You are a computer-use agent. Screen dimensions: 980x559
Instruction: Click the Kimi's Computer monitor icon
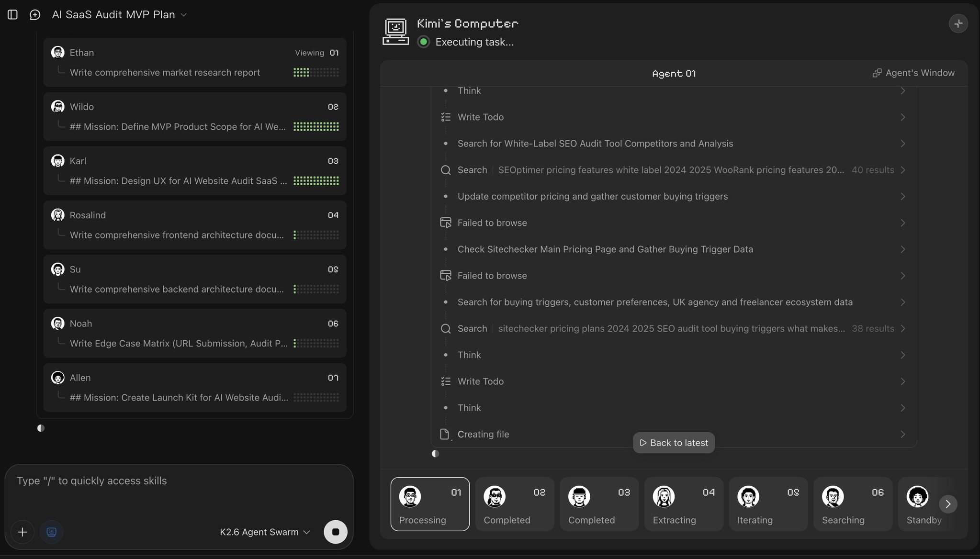coord(395,32)
